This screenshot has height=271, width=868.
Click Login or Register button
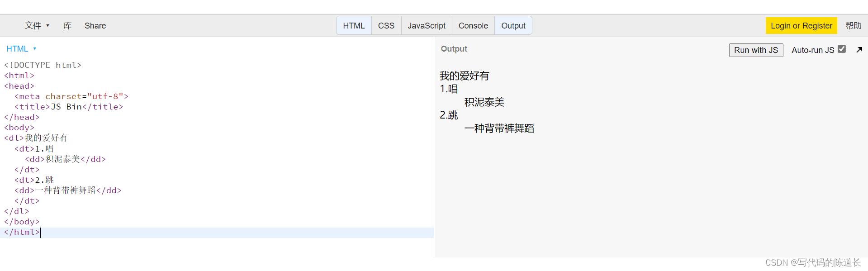point(802,26)
